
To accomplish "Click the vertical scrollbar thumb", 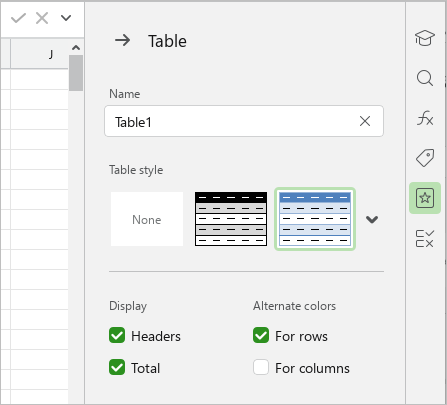I will (x=76, y=73).
